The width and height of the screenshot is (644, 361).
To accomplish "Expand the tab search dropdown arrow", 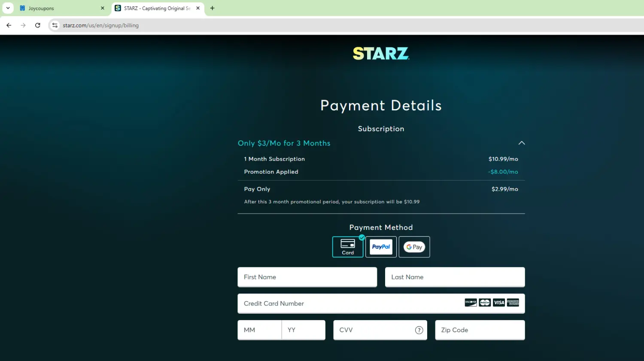I will pos(8,8).
